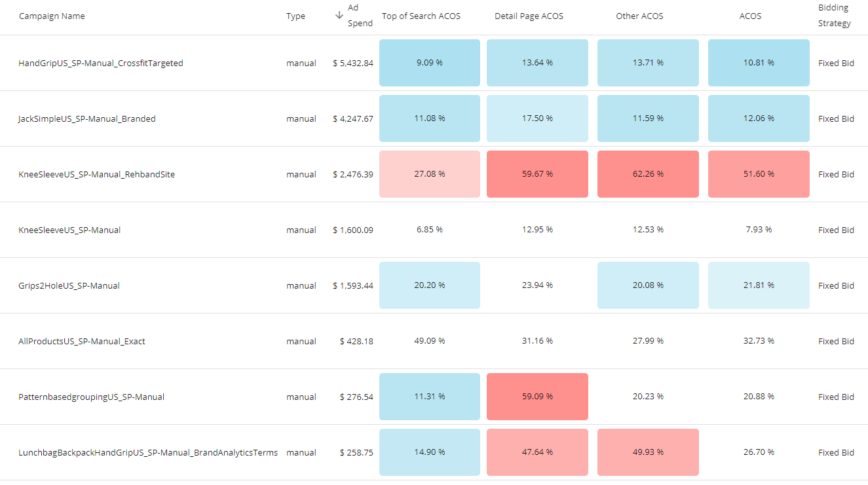Click the Type column header
This screenshot has width=868, height=485.
tap(295, 16)
